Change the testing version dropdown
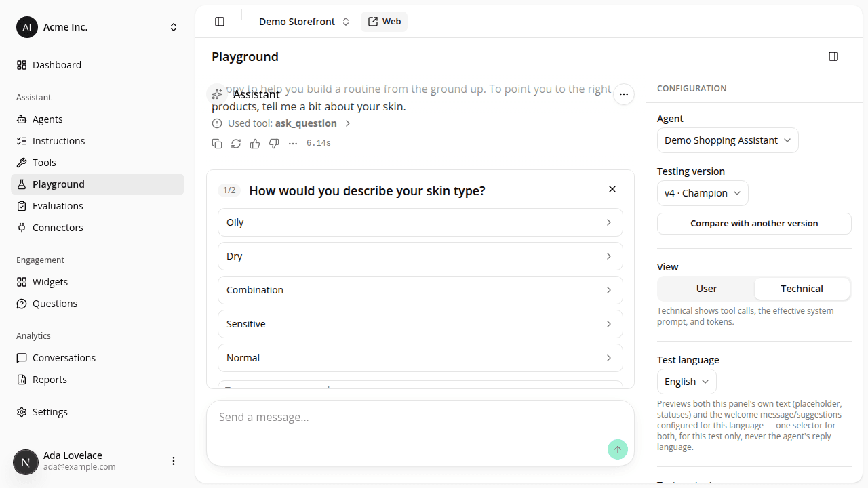Screen dimensions: 868x488 coord(703,193)
